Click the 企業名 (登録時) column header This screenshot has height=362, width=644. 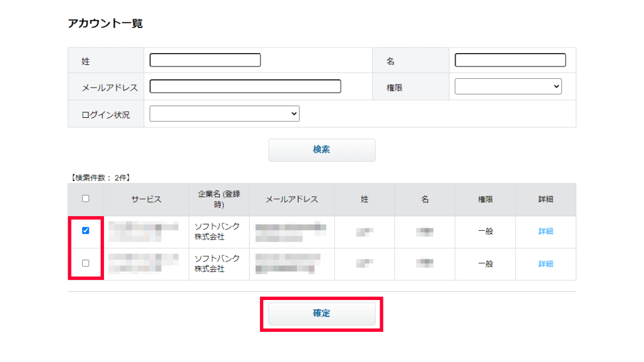click(219, 199)
